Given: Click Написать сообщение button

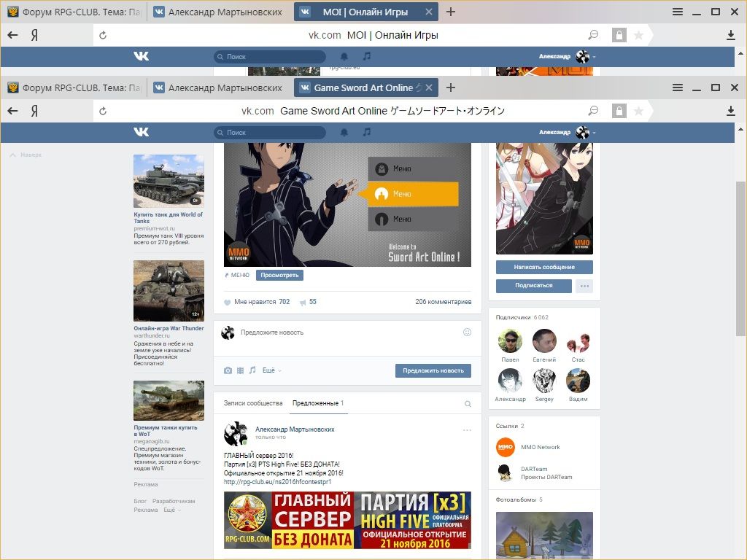Looking at the screenshot, I should click(544, 267).
